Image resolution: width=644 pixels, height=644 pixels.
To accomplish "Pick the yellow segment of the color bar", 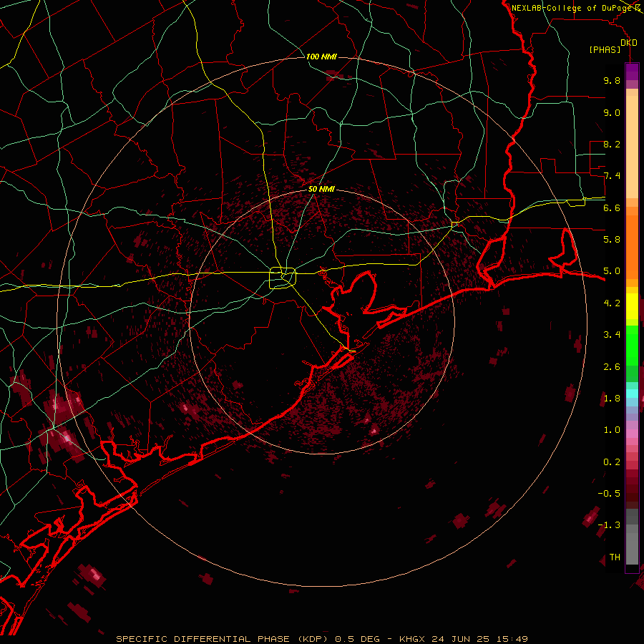I will click(632, 306).
